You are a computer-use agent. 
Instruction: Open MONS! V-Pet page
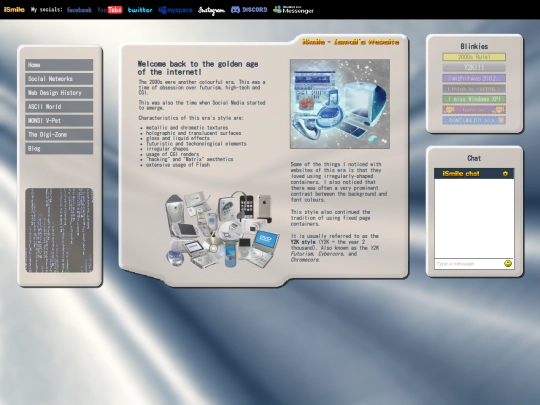click(59, 121)
